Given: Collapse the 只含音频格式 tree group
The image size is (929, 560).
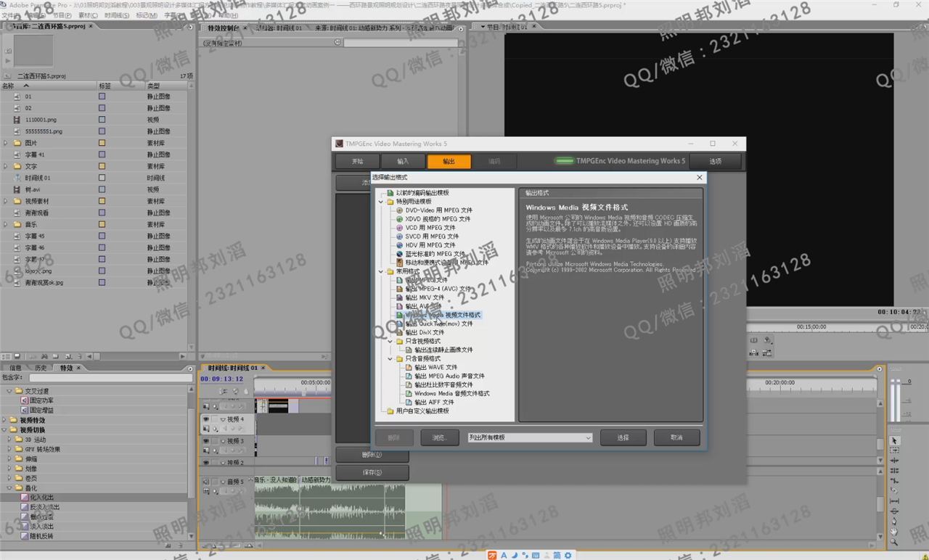Looking at the screenshot, I should click(390, 358).
